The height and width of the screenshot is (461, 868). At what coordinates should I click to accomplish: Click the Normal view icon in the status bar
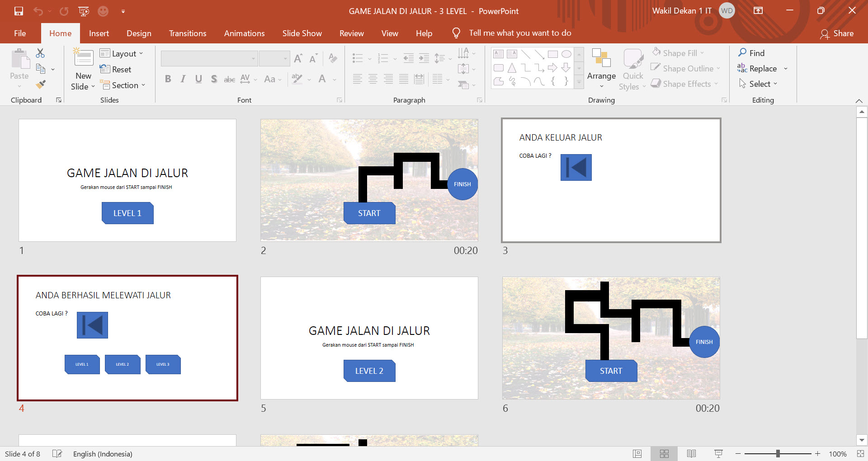[x=637, y=454]
